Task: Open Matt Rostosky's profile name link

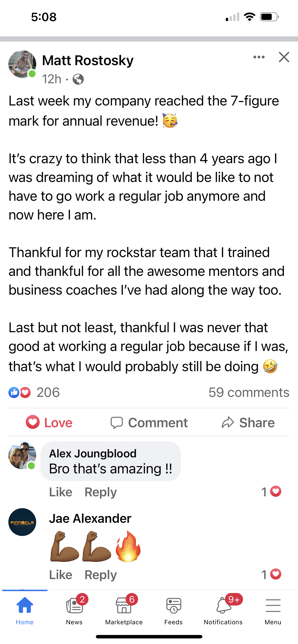Action: click(88, 61)
